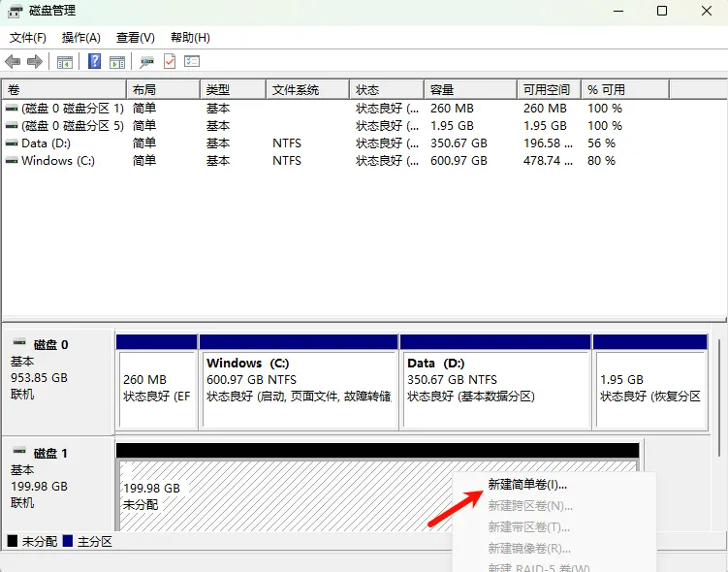Click the show/hide console tree icon
This screenshot has height=572, width=728.
pos(65,62)
